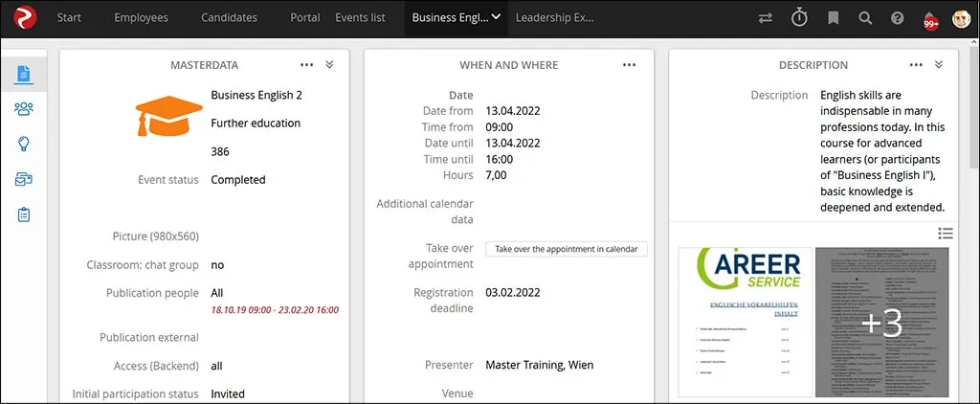
Task: Open the user profile avatar
Action: click(x=961, y=18)
